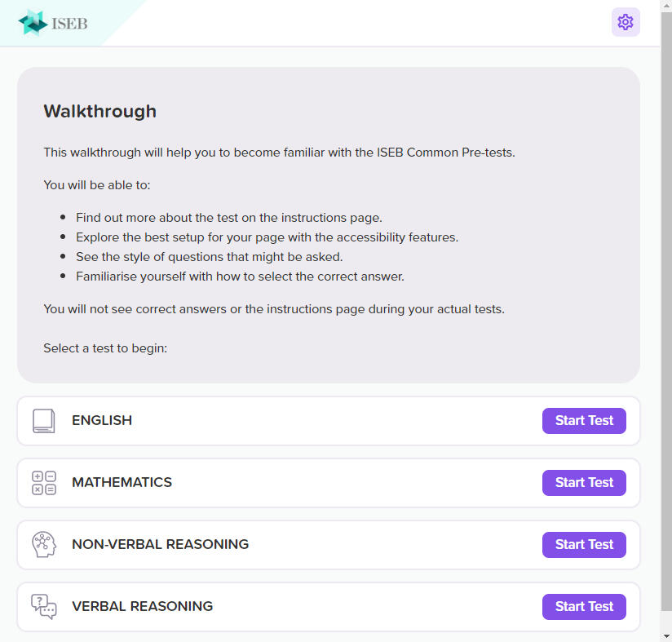Viewport: 672px width, 642px height.
Task: Start the Verbal Reasoning test
Action: point(584,607)
